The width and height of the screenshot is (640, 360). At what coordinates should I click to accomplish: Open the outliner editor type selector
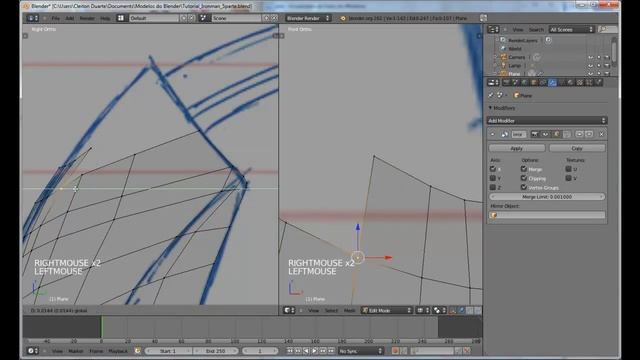(493, 29)
